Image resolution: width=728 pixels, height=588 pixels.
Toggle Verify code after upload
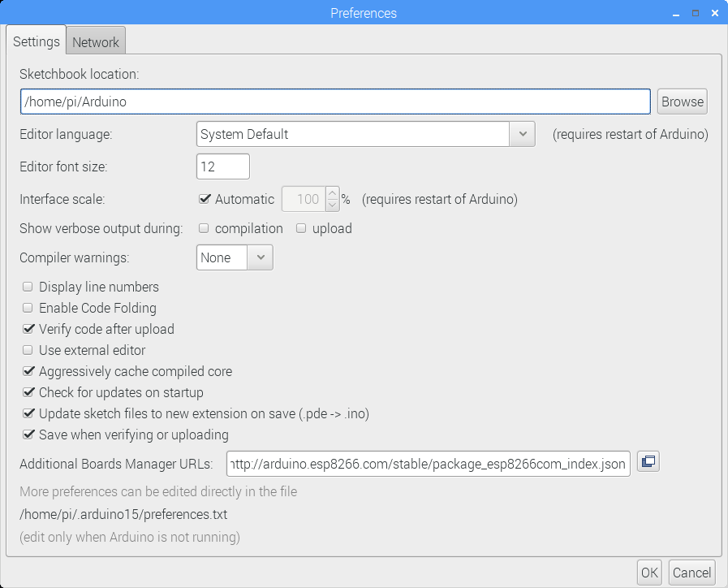click(28, 329)
